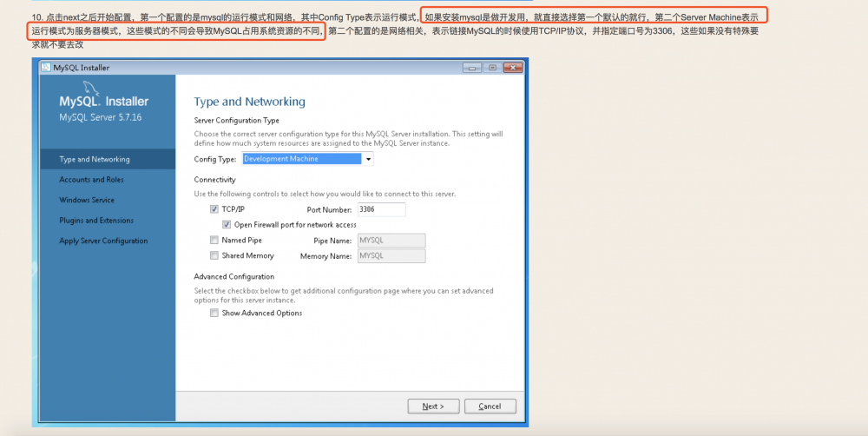Click the Type and Networking heading
The height and width of the screenshot is (436, 868).
point(250,102)
